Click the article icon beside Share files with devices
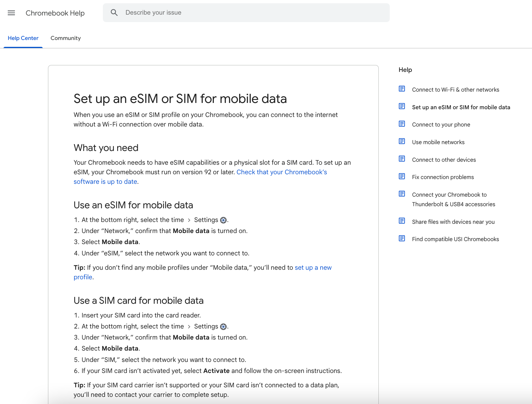The image size is (532, 404). [x=402, y=221]
